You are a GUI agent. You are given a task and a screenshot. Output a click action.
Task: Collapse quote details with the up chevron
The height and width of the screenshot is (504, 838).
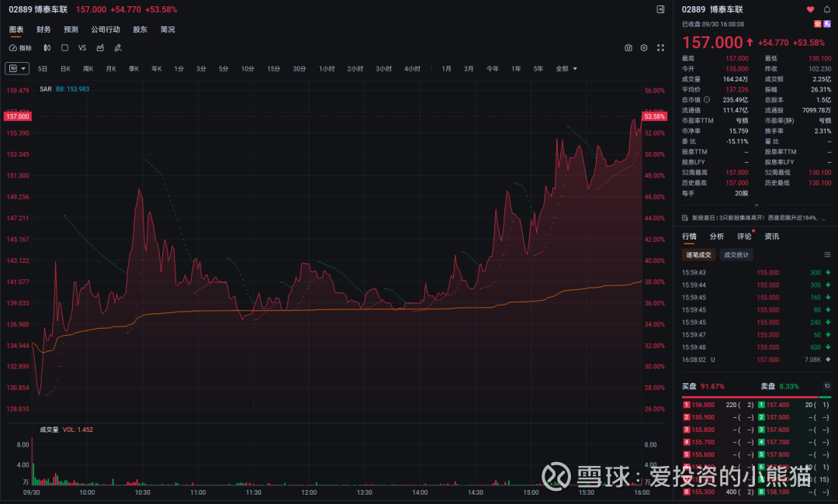tap(757, 205)
